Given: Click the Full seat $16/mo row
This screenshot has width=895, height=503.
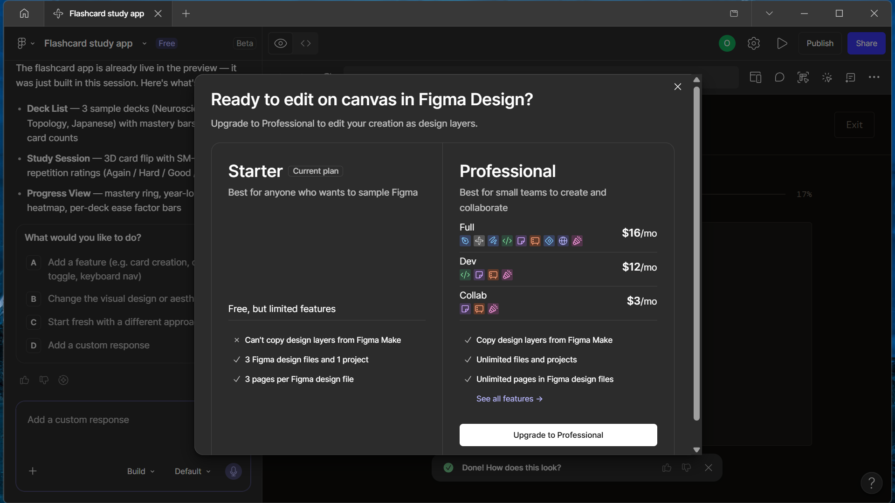Looking at the screenshot, I should pyautogui.click(x=558, y=234).
